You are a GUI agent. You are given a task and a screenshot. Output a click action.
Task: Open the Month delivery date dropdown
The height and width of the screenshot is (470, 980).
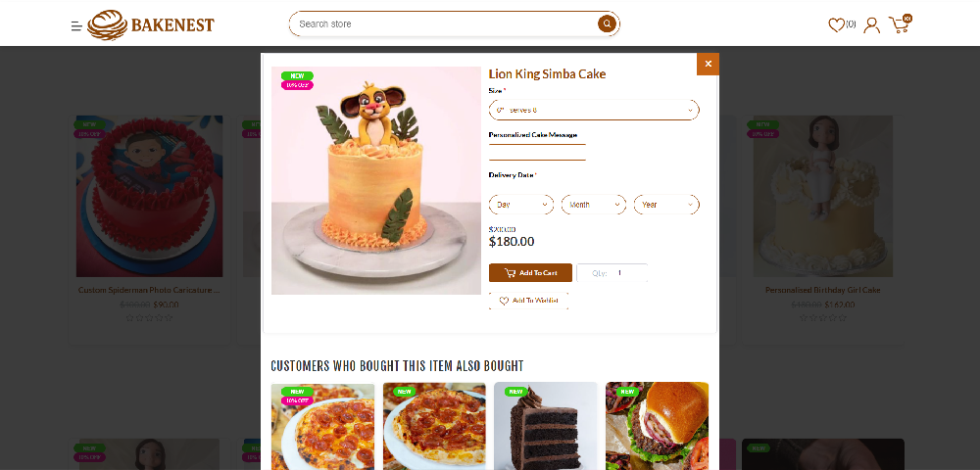pos(594,205)
